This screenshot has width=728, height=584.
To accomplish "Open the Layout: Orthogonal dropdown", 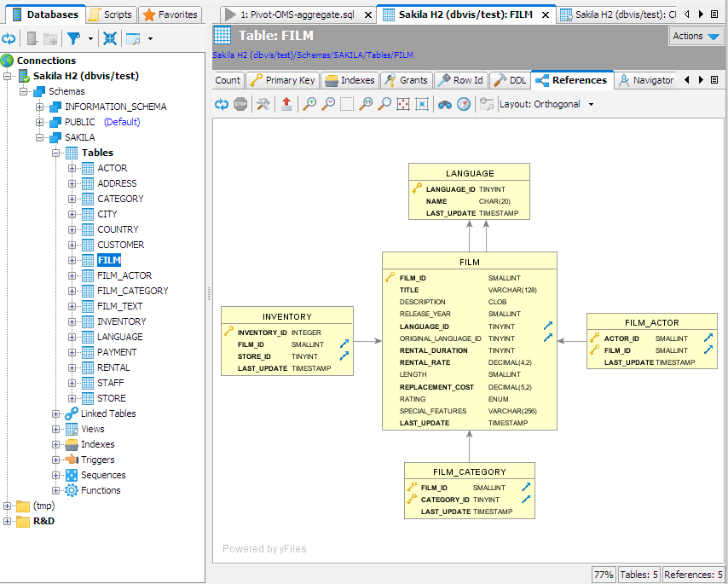I will [546, 104].
